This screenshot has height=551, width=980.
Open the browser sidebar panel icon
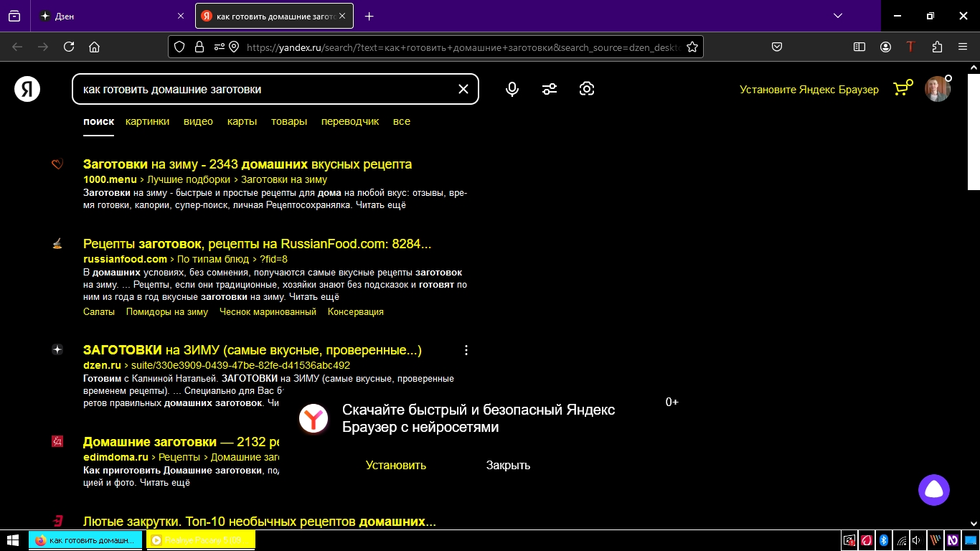[859, 47]
